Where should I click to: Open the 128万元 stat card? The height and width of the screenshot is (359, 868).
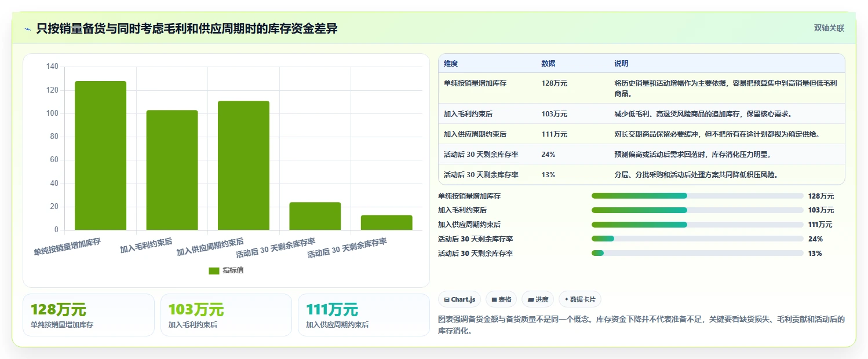click(x=89, y=315)
